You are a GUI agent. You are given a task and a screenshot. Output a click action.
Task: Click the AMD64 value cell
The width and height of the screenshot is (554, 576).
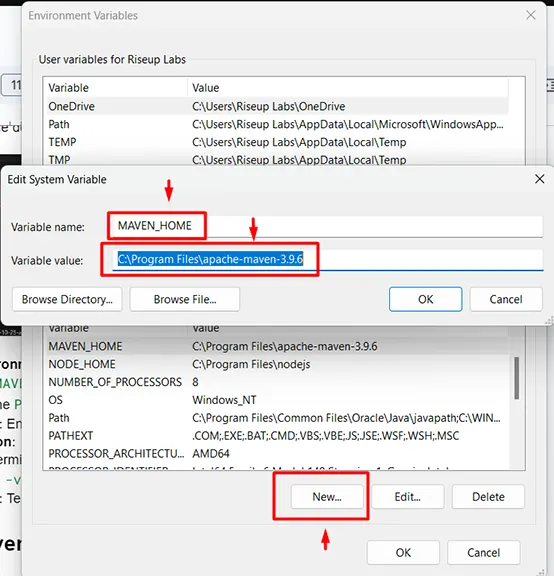(x=211, y=454)
